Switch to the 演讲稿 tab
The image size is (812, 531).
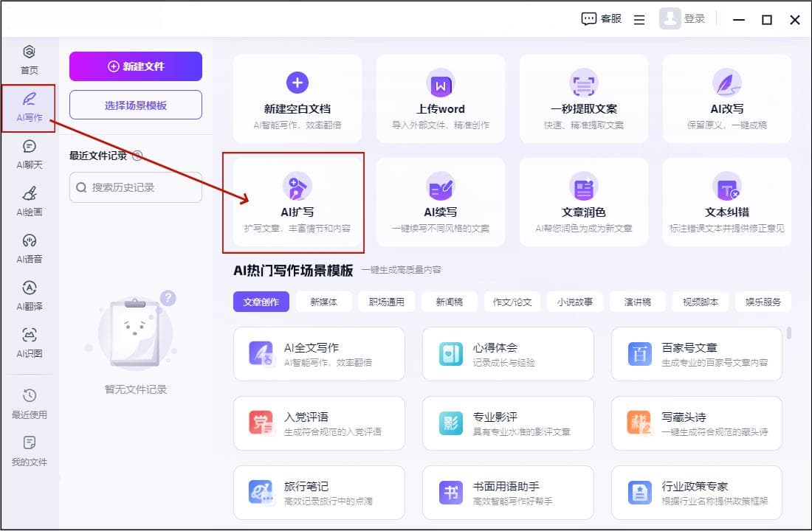tap(638, 302)
